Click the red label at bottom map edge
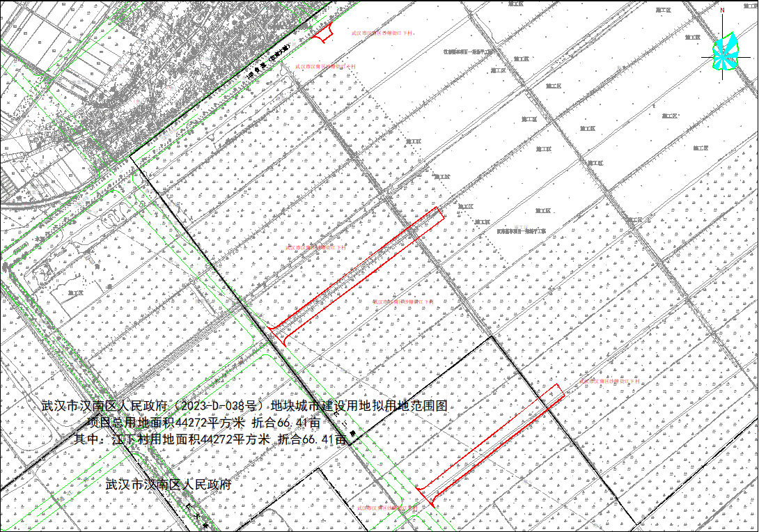Screen dimensions: 759x532 pos(387,508)
